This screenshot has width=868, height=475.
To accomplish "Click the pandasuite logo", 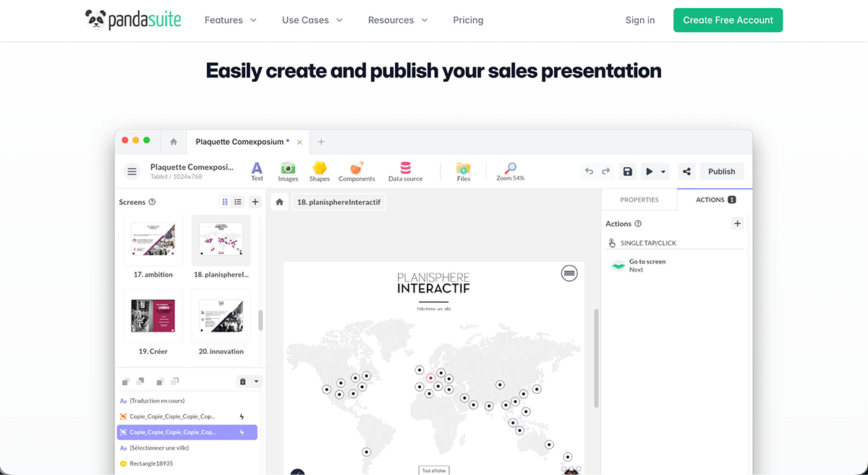I will [133, 20].
